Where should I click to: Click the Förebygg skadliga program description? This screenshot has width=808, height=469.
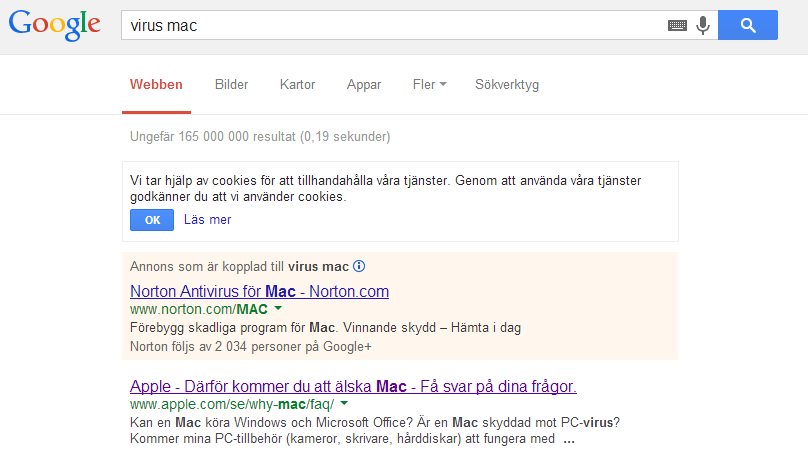pyautogui.click(x=325, y=328)
